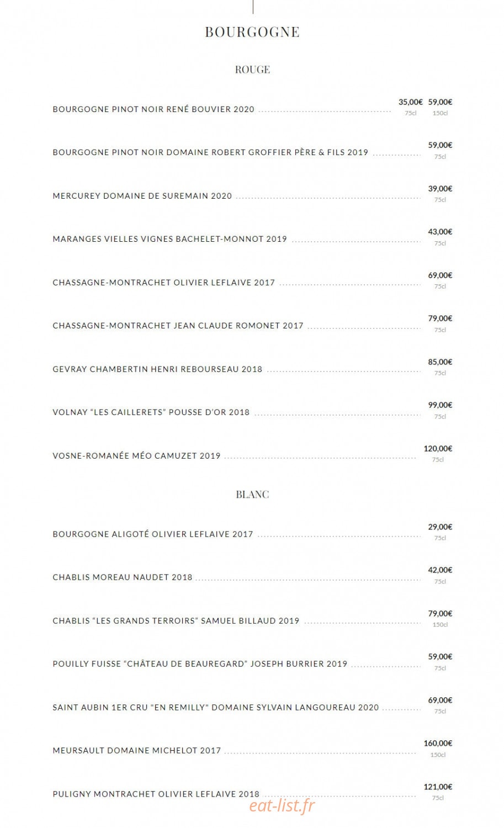Select Pouilly Fuisse Château de Beauregard 2019
Image resolution: width=504 pixels, height=828 pixels.
click(x=200, y=664)
